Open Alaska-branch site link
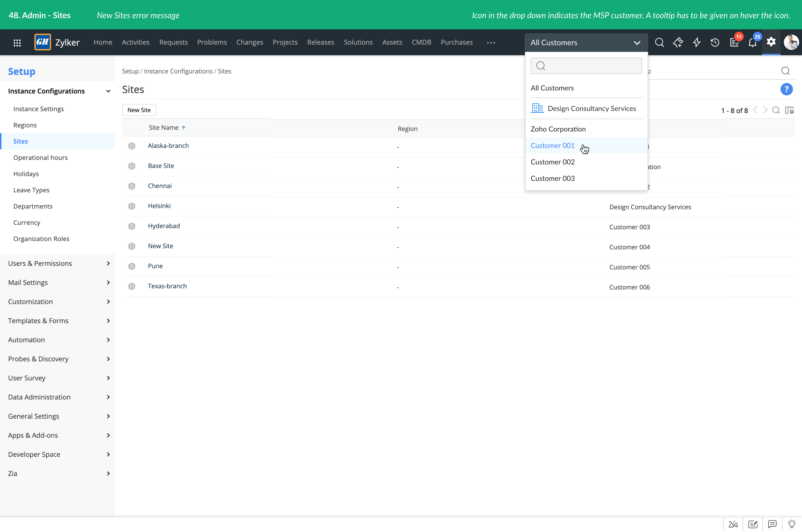The width and height of the screenshot is (802, 532). tap(168, 146)
